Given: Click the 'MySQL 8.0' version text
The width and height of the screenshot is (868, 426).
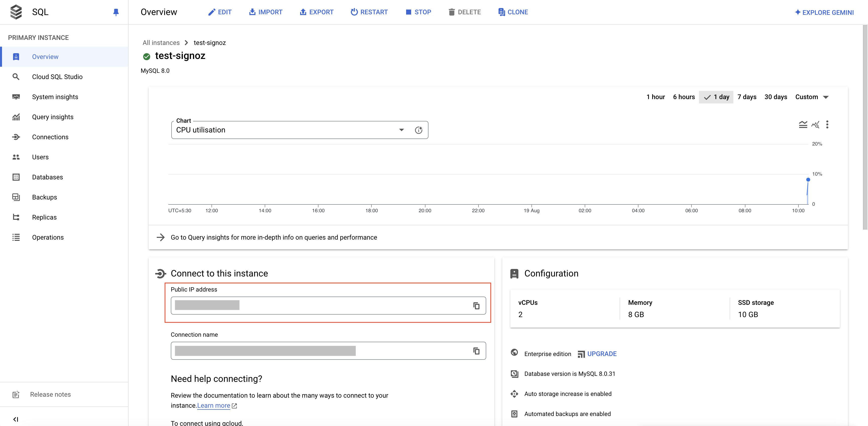Looking at the screenshot, I should coord(155,71).
